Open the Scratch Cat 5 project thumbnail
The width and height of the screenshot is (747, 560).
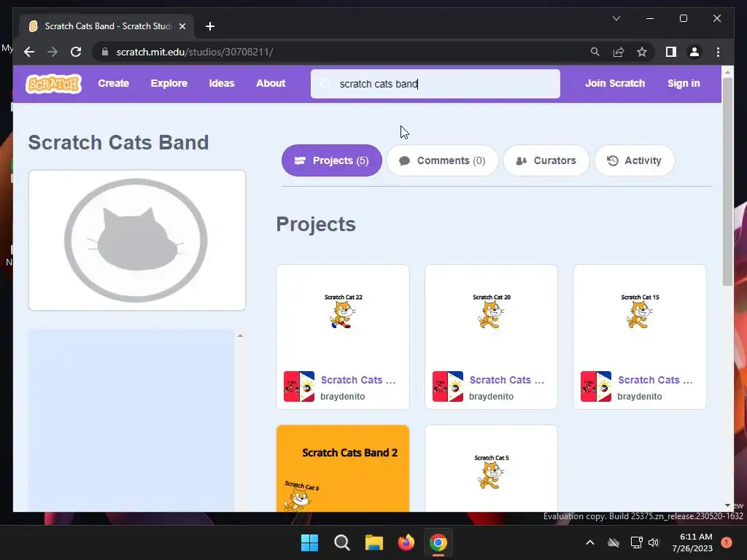tap(491, 469)
